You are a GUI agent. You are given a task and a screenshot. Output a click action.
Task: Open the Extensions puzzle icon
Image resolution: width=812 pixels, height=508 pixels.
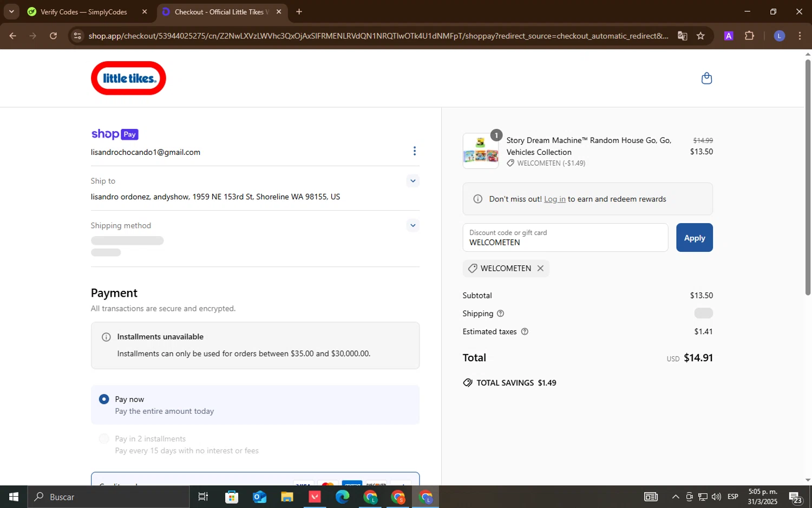(749, 36)
